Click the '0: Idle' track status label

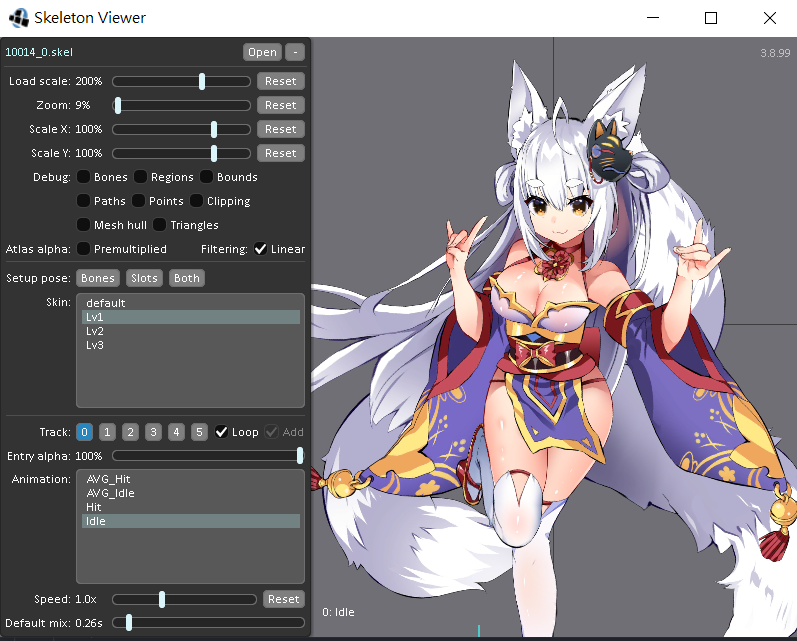pos(338,612)
